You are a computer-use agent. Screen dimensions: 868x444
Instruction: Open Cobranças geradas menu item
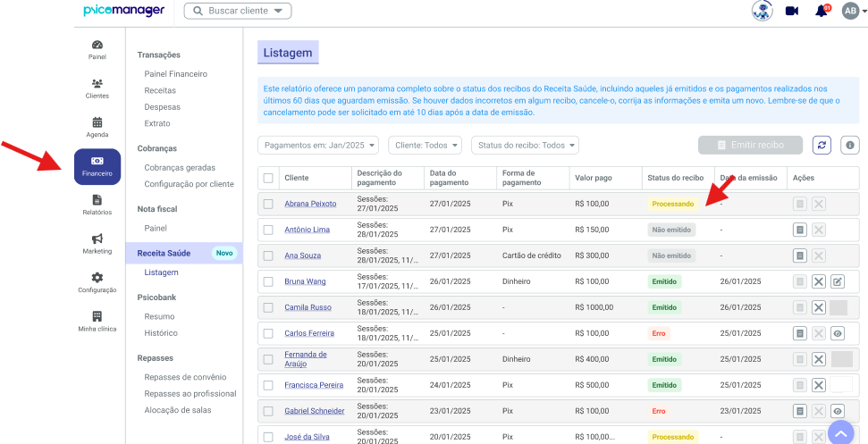click(180, 168)
